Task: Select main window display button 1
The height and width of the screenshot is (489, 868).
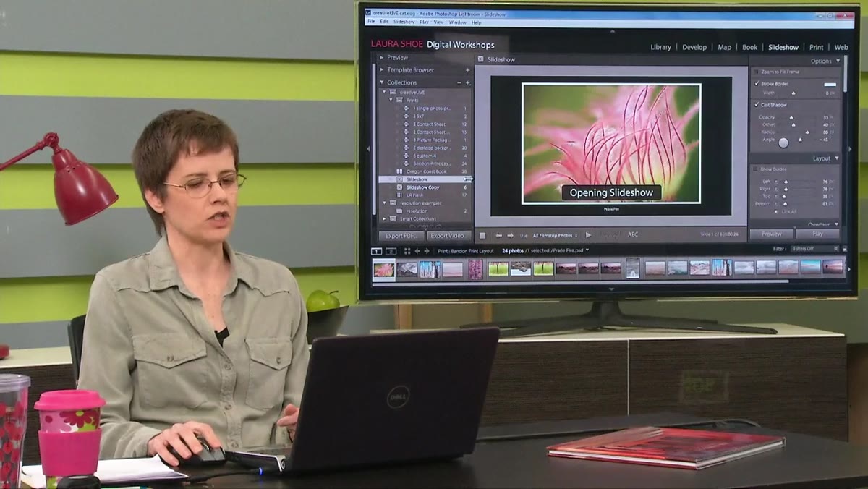Action: [376, 251]
